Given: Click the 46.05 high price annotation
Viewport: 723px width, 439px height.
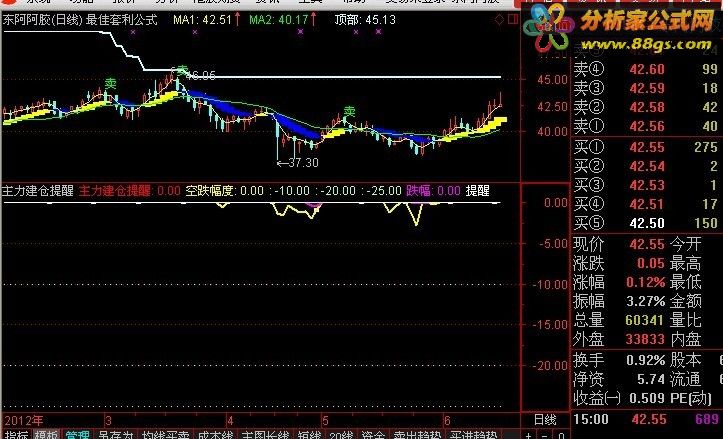Looking at the screenshot, I should pos(201,76).
